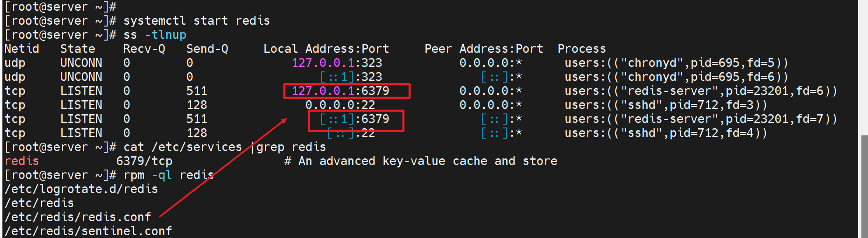Image resolution: width=868 pixels, height=238 pixels.
Task: Click the "Peer Address:Port" column header
Action: click(x=484, y=49)
